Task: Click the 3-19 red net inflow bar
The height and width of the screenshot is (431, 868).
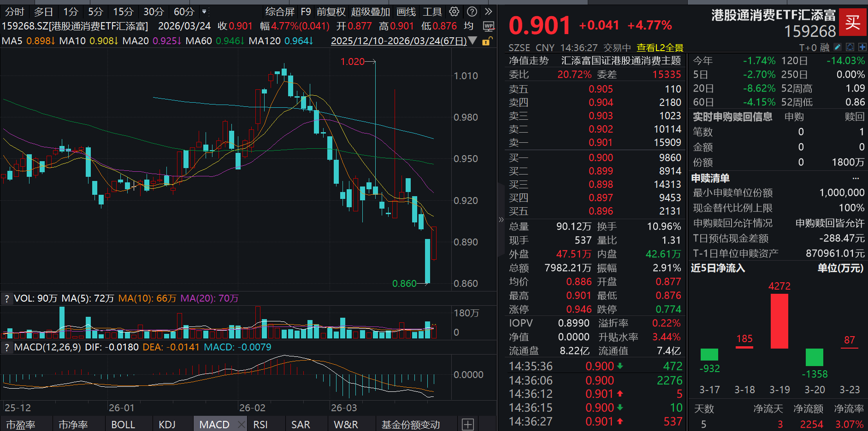Action: pos(779,321)
